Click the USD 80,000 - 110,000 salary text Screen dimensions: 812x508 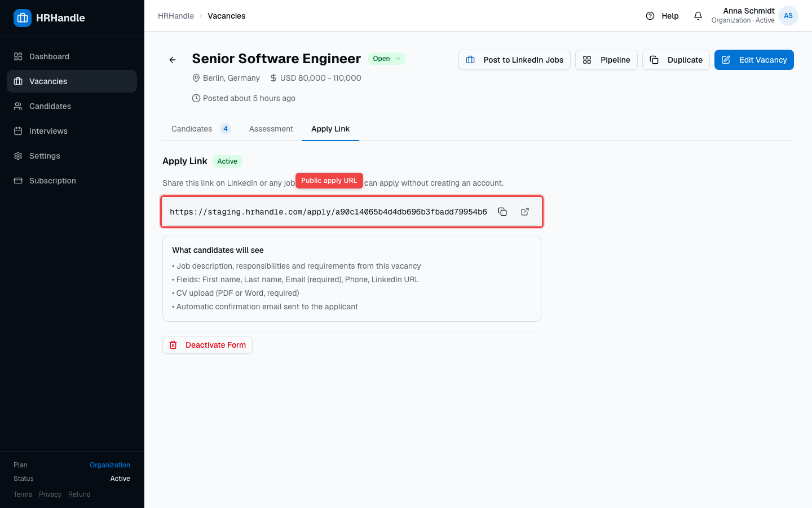click(x=320, y=78)
